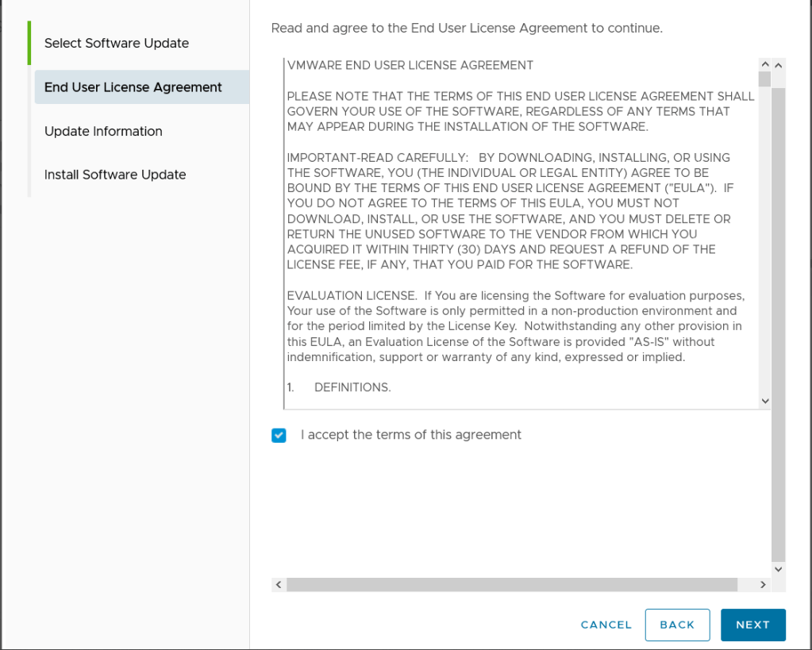Click inside the EULA text area

point(516,238)
